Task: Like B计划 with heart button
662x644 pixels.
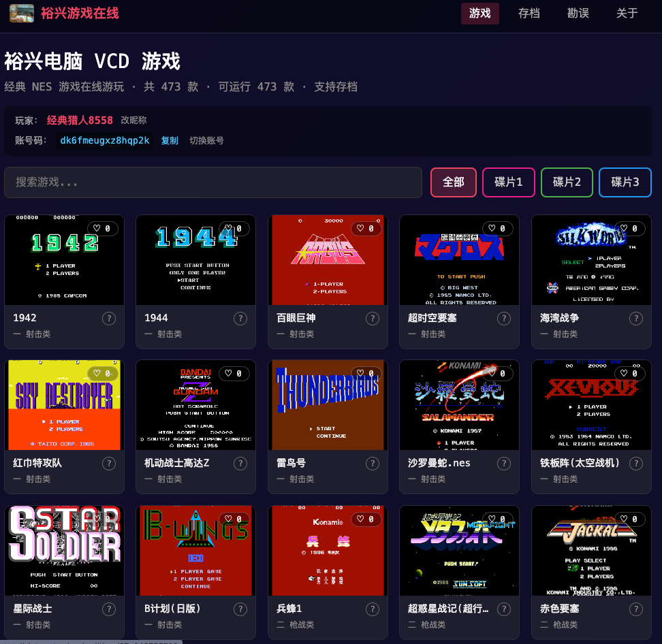Action: point(234,519)
